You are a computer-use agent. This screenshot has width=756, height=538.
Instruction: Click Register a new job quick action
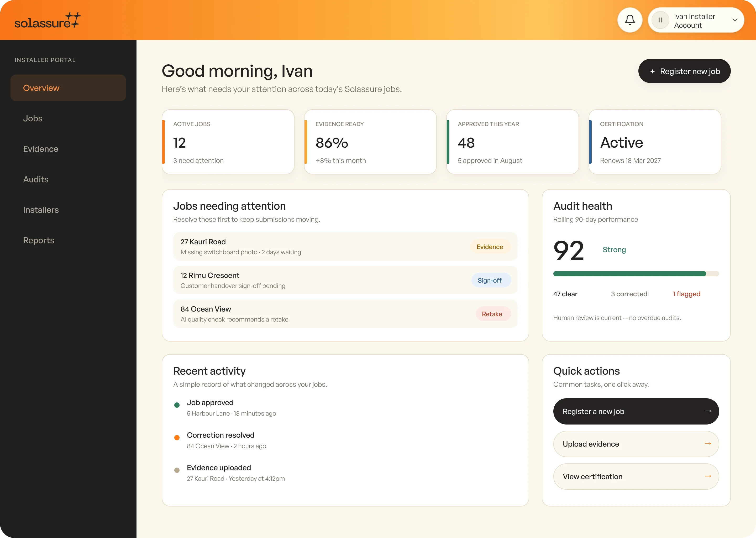pos(636,411)
